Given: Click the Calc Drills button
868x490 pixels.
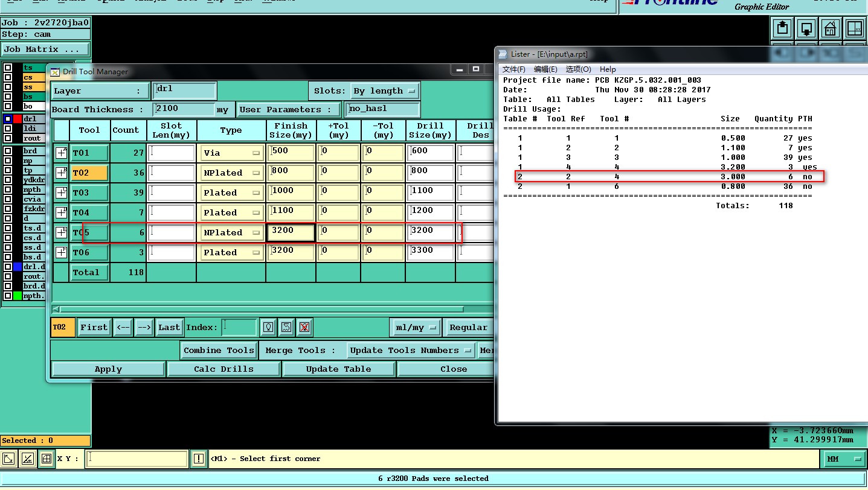Looking at the screenshot, I should (x=223, y=369).
